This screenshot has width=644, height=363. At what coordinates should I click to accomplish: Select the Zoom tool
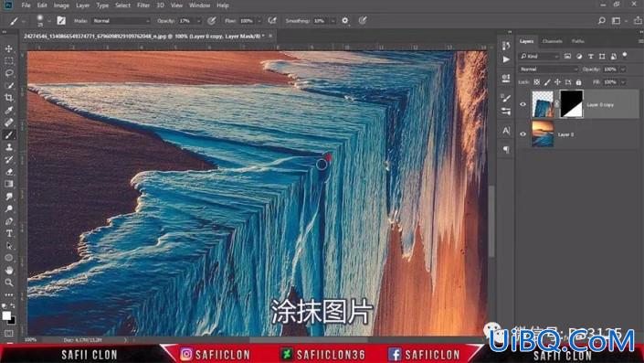coord(8,283)
